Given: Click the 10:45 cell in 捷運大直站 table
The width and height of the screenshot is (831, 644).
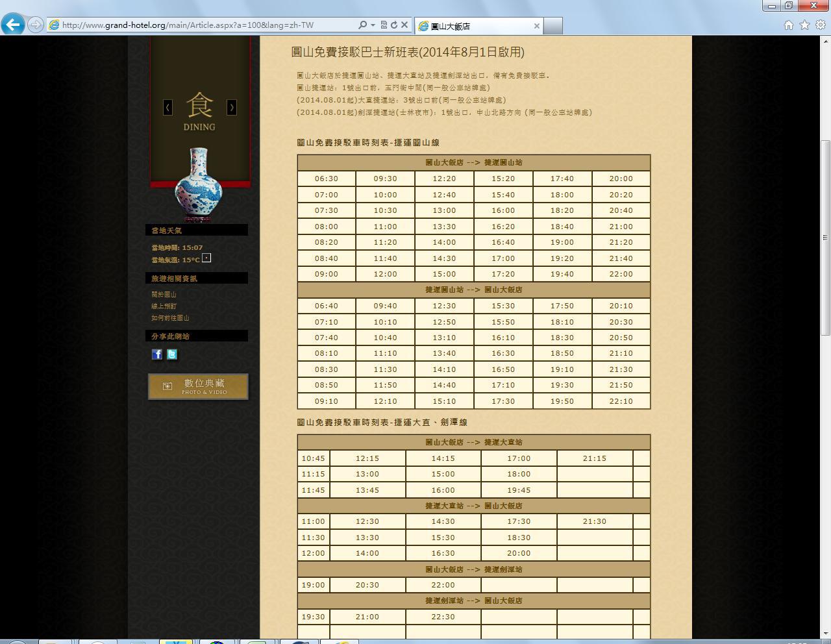Looking at the screenshot, I should (314, 458).
